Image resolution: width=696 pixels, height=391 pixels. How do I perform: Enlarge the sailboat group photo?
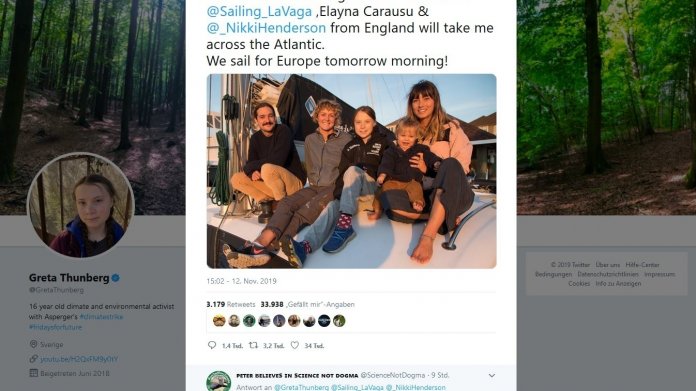351,171
